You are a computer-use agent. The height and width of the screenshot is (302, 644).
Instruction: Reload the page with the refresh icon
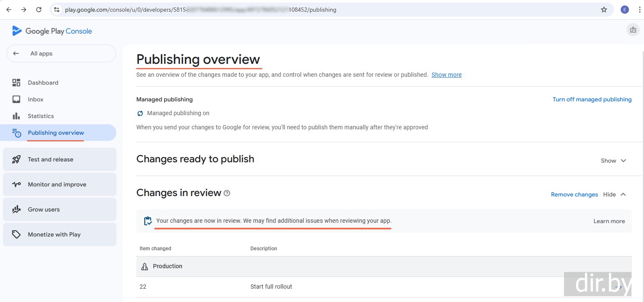39,10
